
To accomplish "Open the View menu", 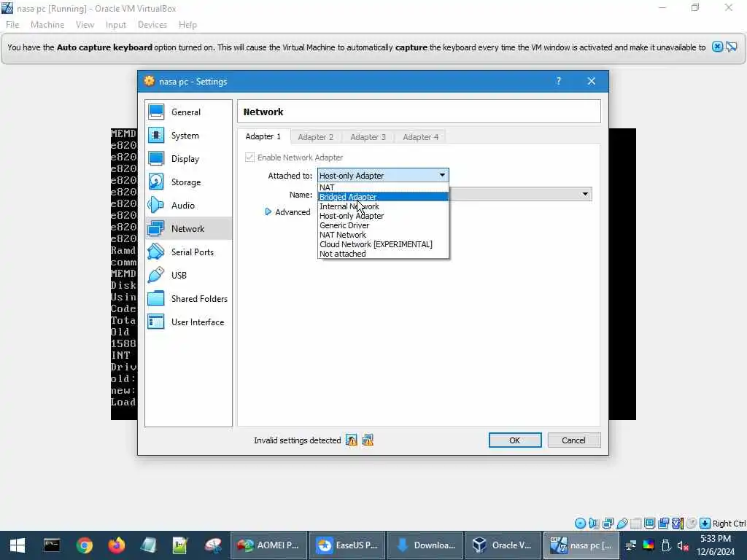I will (85, 25).
